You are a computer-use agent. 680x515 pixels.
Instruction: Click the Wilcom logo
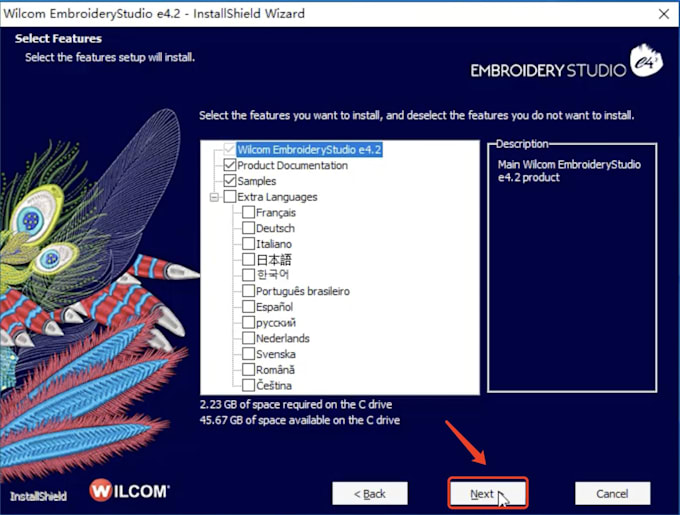[x=129, y=491]
